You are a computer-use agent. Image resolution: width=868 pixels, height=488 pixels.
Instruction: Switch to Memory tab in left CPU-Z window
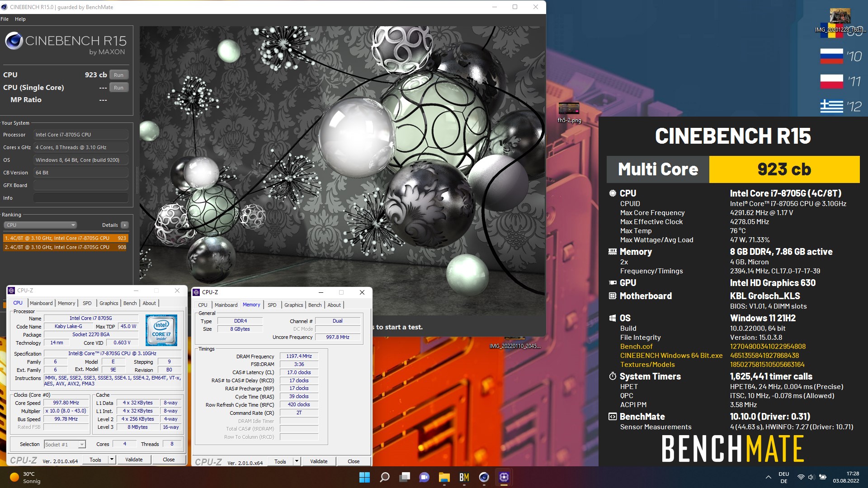(66, 303)
